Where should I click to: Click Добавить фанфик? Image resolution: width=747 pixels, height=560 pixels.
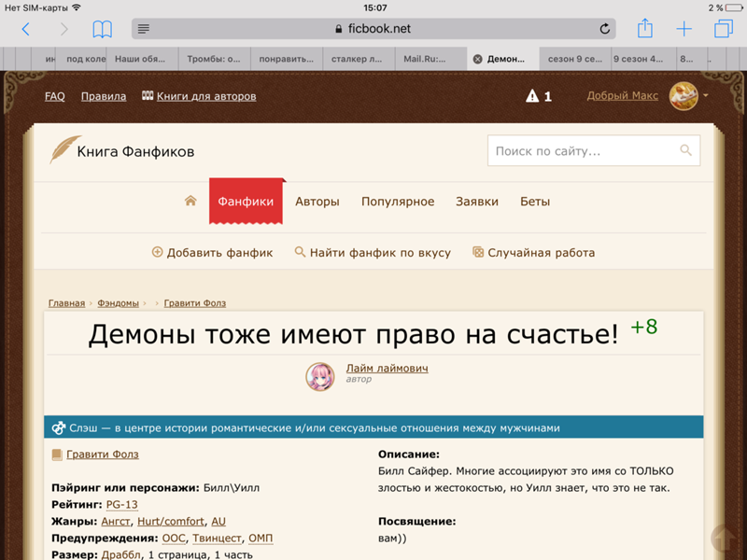pyautogui.click(x=212, y=252)
